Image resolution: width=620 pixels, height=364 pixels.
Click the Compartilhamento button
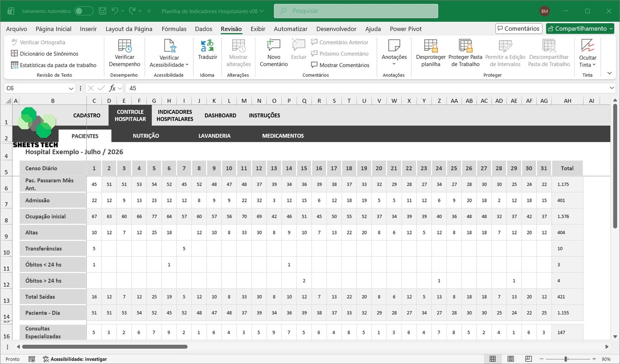pyautogui.click(x=580, y=29)
